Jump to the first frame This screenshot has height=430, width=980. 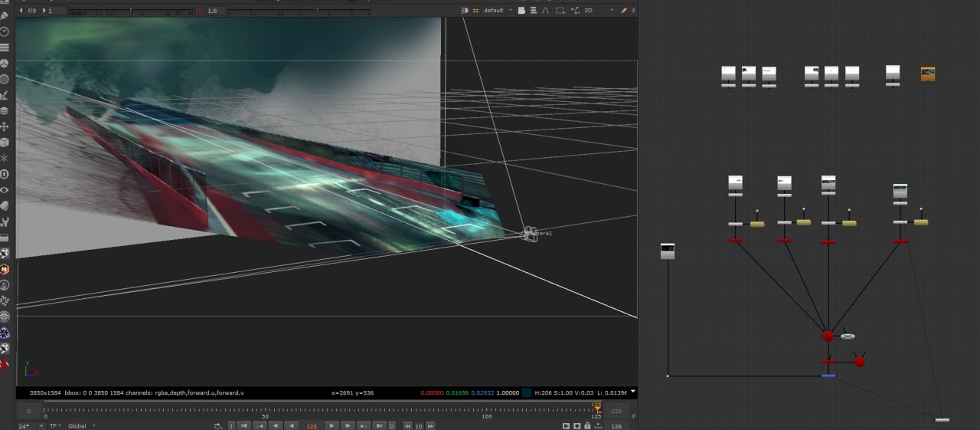click(244, 425)
